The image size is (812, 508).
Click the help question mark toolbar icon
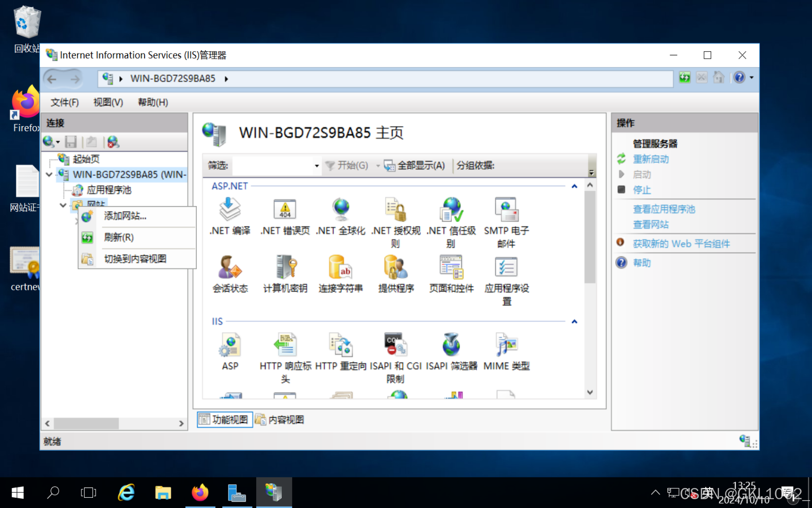(739, 77)
